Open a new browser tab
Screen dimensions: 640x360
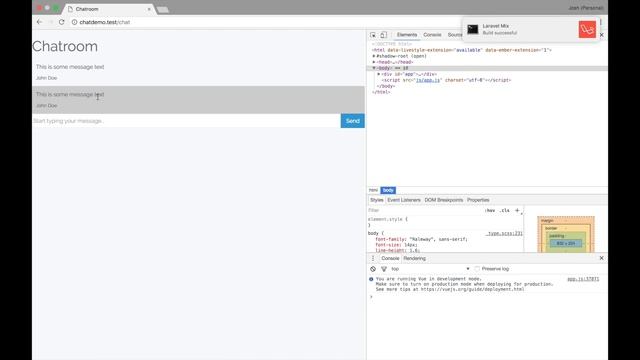[x=162, y=9]
